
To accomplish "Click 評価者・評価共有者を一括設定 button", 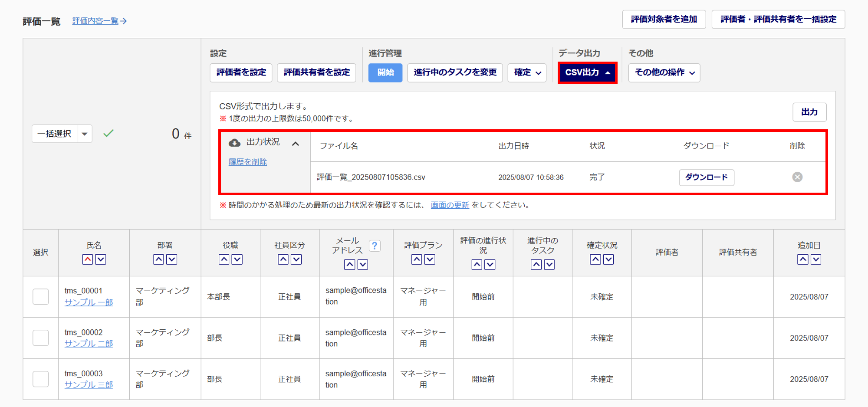I will [778, 20].
